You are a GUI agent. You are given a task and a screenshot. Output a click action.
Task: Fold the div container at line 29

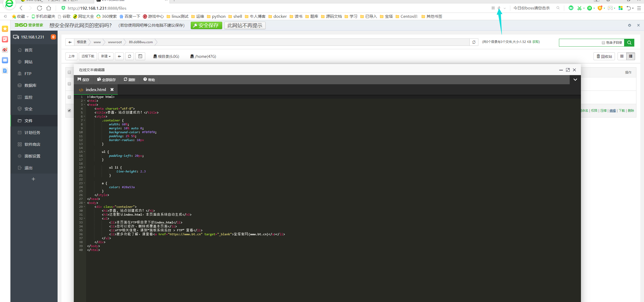coord(85,207)
